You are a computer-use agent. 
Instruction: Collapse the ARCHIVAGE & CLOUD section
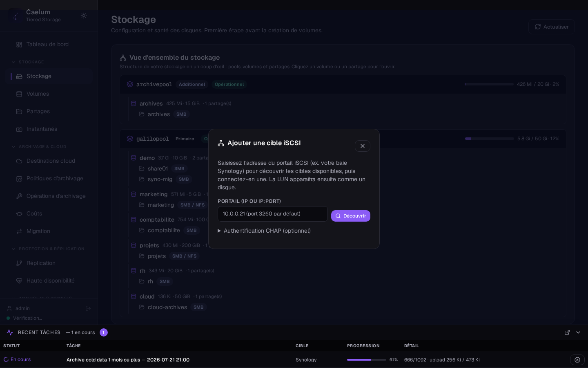[x=39, y=147]
